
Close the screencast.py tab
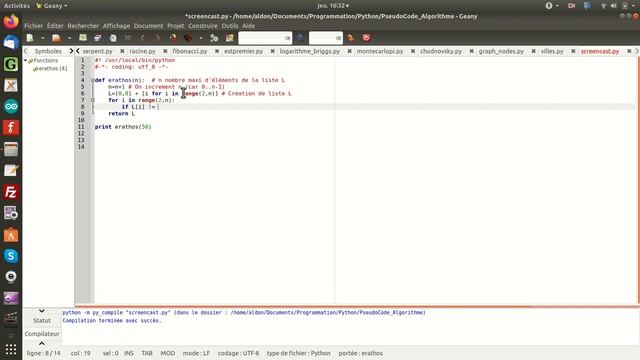tap(629, 51)
